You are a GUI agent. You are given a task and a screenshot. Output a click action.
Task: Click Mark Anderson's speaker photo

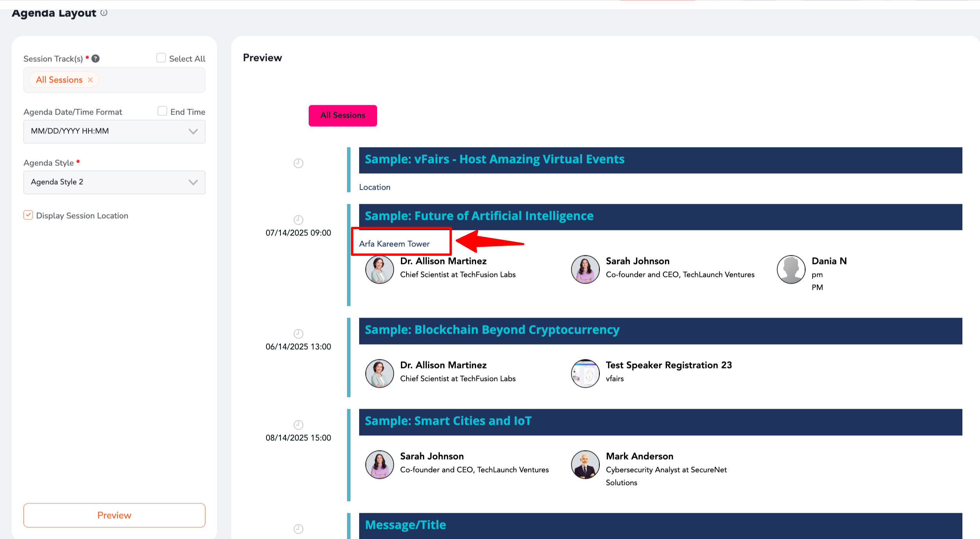coord(585,464)
